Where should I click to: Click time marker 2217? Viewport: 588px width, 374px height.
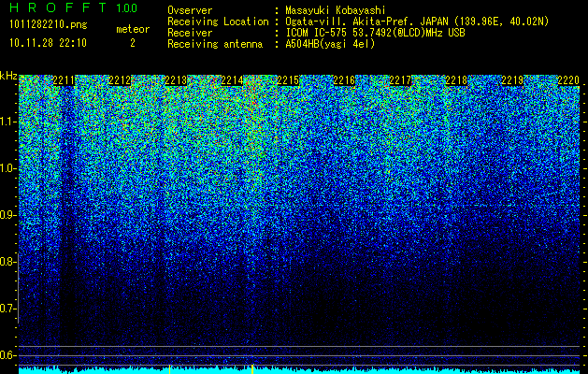pos(400,80)
